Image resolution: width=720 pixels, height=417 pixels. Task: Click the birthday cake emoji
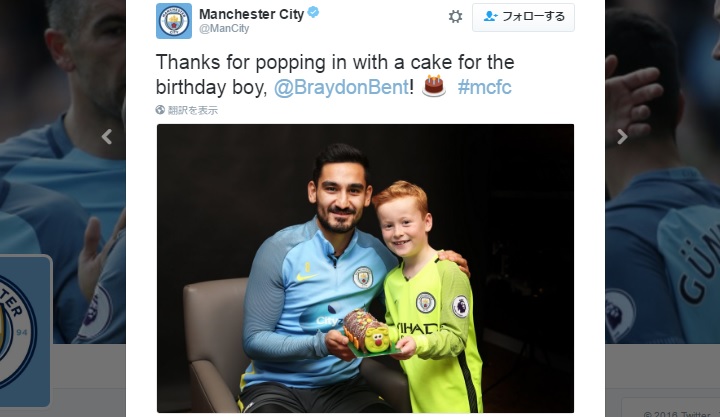pos(434,86)
